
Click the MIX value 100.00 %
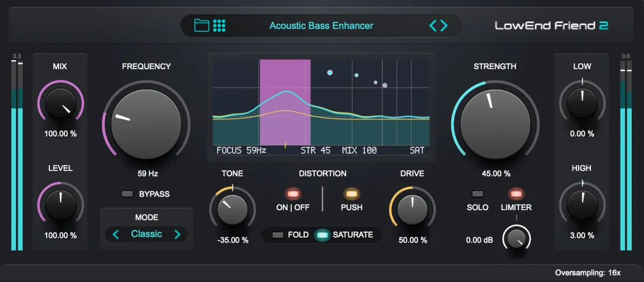(x=61, y=133)
